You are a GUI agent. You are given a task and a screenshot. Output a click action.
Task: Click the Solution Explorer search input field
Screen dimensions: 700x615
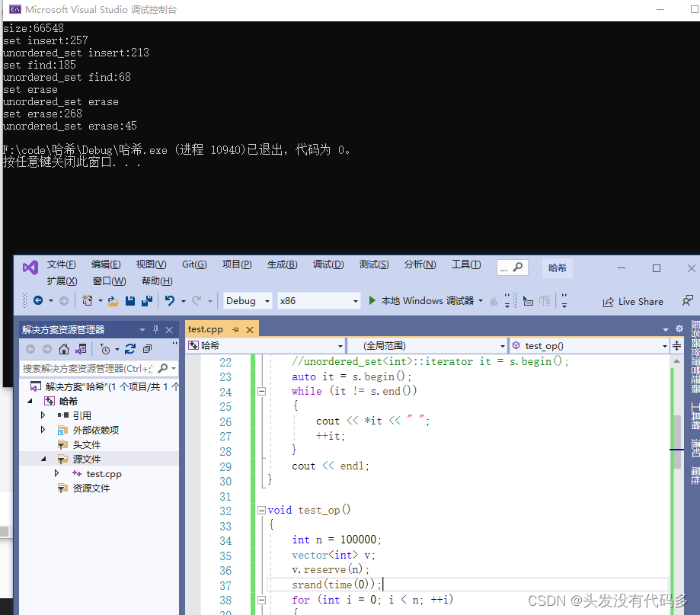pos(88,368)
